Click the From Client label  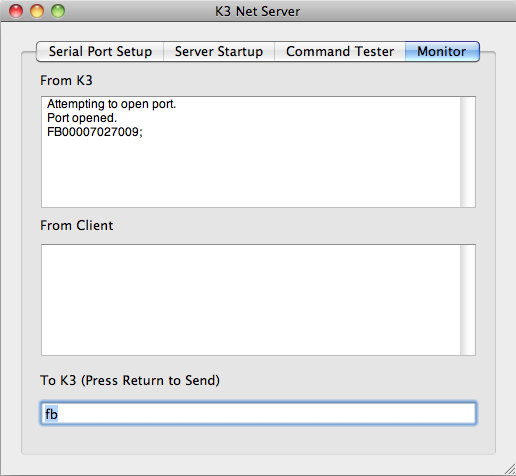tap(77, 225)
